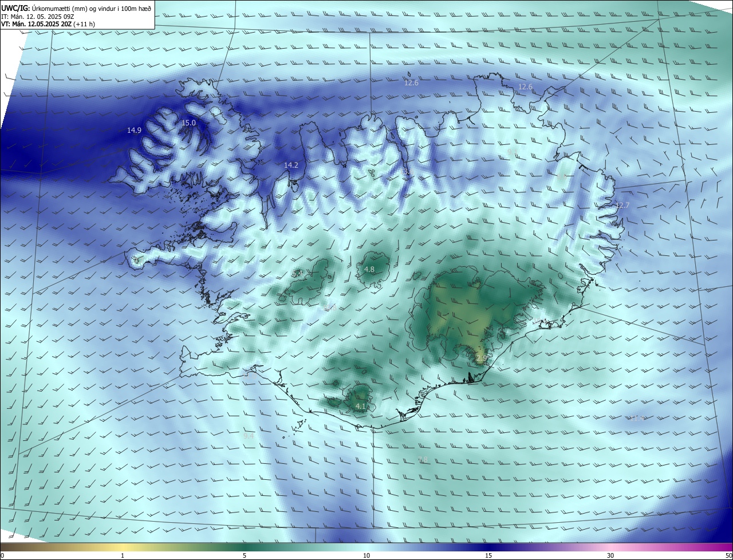Screen dimensions: 733x560
Task: Click the 12.7 value label
Action: click(x=622, y=205)
